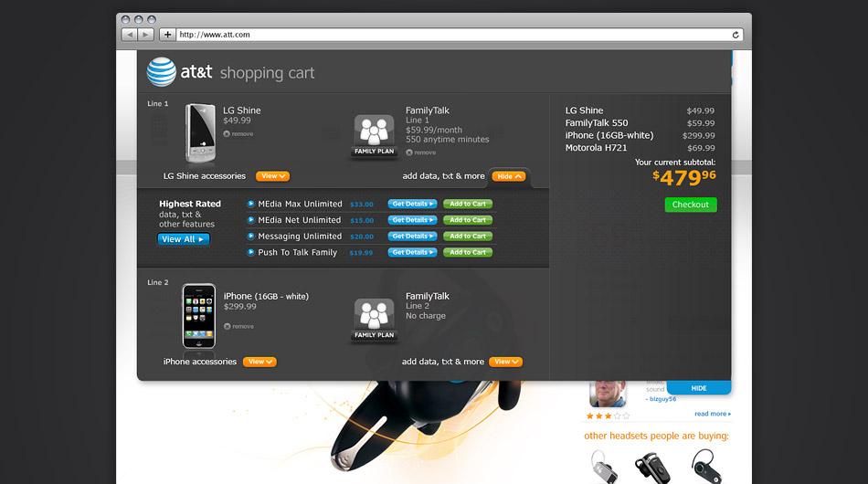Add MEdia Max Unlimited to cart

point(468,204)
